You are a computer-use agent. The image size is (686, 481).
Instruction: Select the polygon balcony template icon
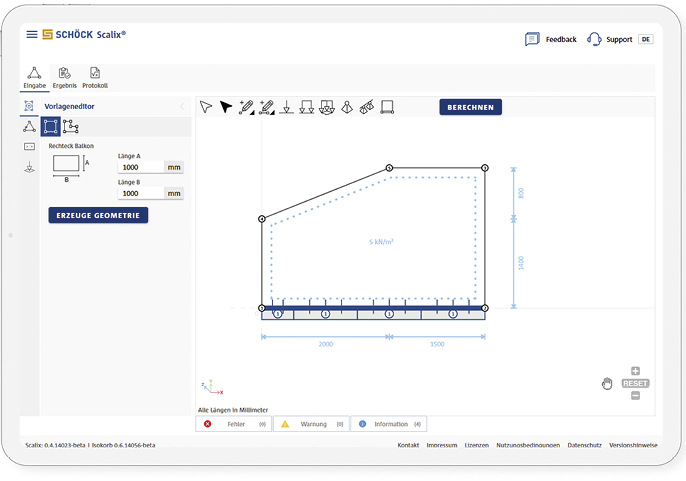[70, 127]
